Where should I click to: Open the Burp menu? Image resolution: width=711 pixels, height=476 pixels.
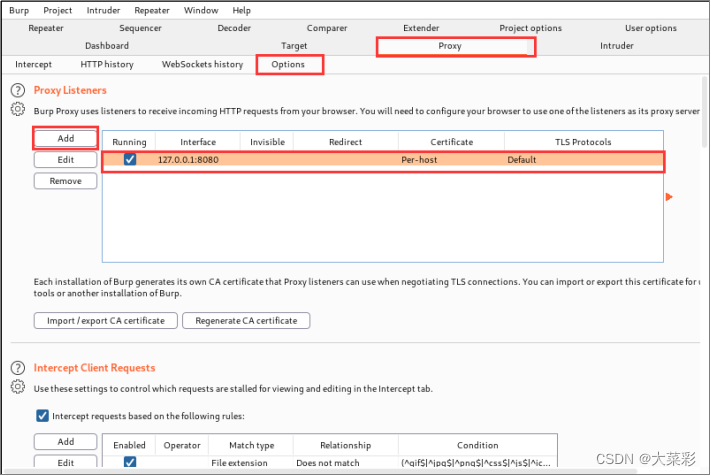coord(19,10)
